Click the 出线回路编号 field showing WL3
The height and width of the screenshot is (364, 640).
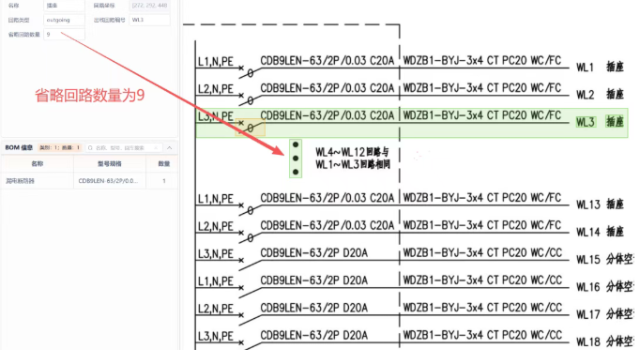point(149,20)
